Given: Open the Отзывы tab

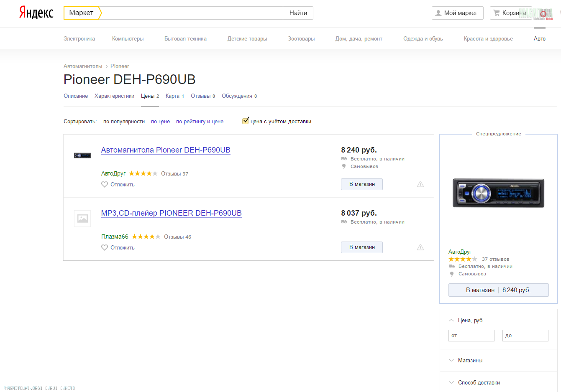Looking at the screenshot, I should point(203,96).
